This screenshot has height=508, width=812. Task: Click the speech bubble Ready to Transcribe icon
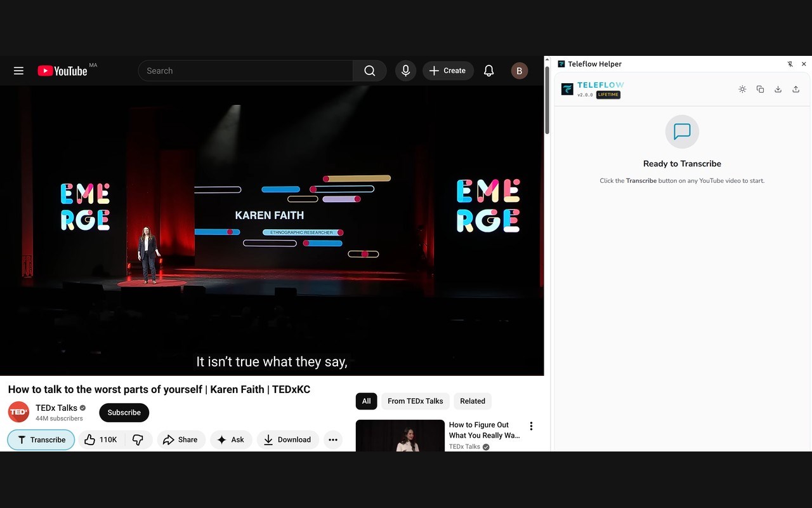pyautogui.click(x=682, y=131)
